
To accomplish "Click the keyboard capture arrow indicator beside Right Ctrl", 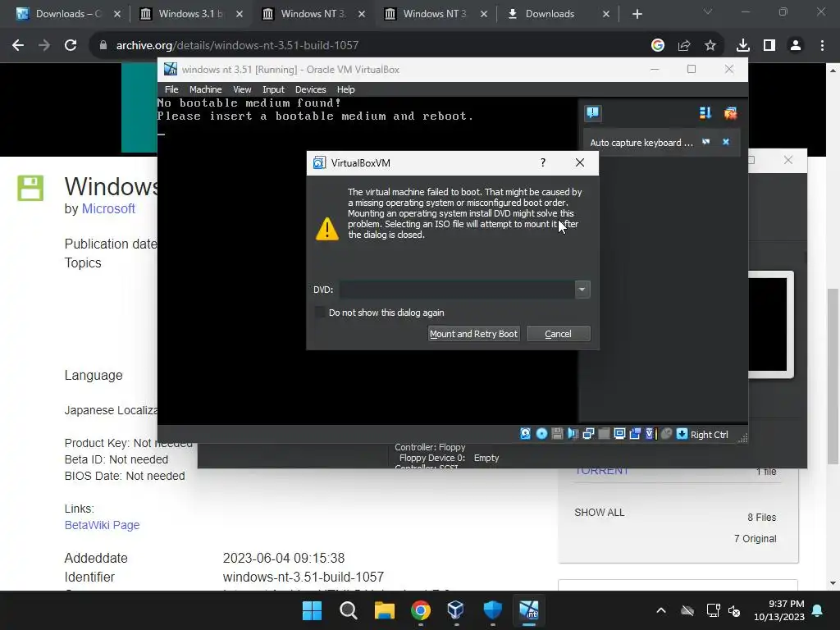I will pos(682,434).
